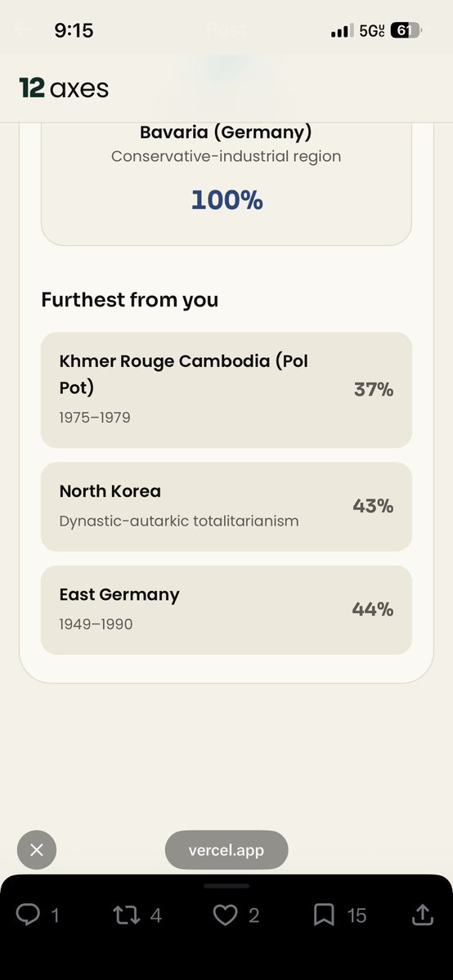
Task: Bookmark the post
Action: pos(324,915)
